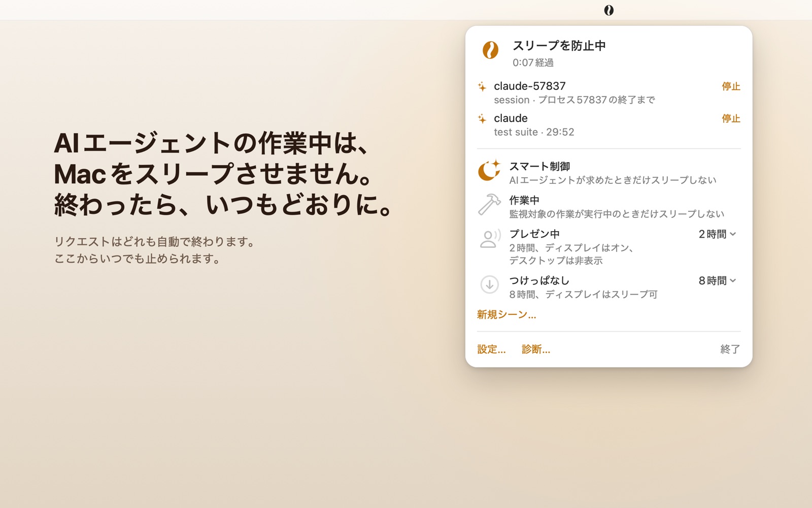
Task: Click 'session · プロセス 57837 の終了まで' text
Action: [574, 100]
